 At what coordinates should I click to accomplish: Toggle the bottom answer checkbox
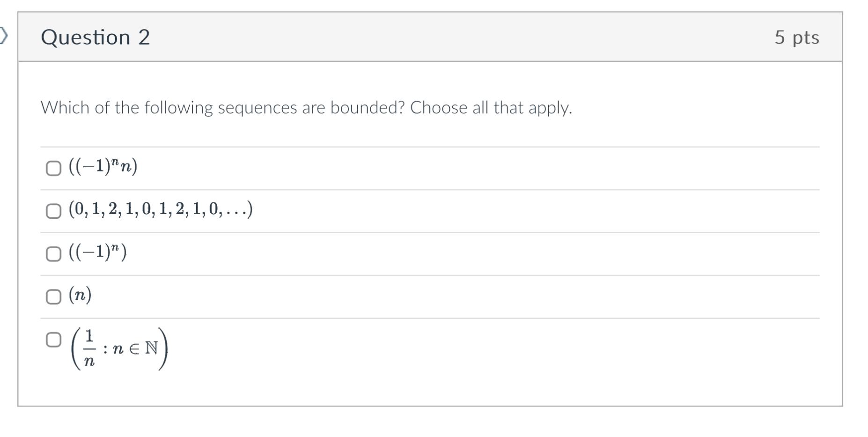53,340
